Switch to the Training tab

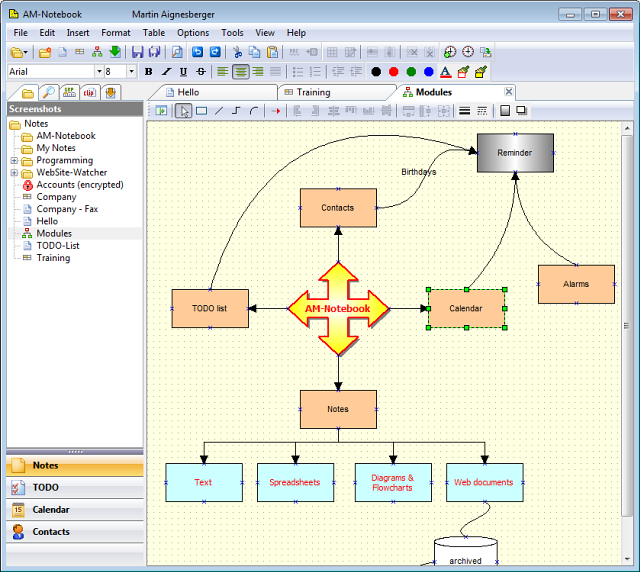click(x=333, y=92)
